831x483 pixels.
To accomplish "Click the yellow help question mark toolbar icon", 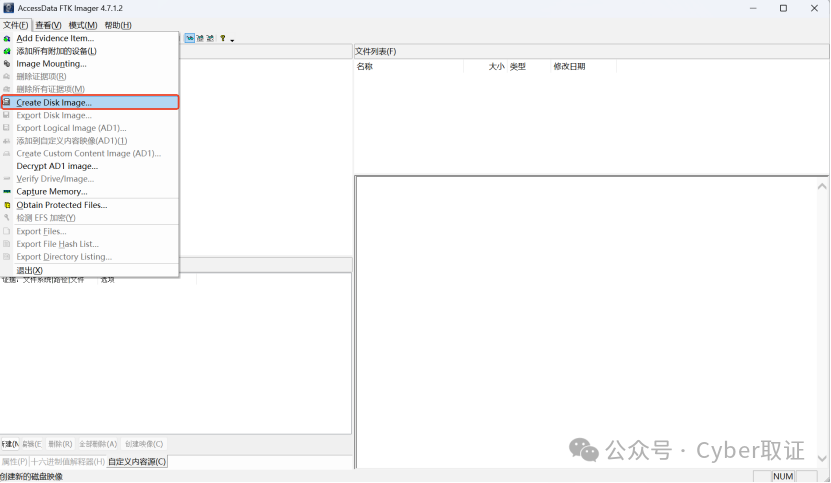I will click(223, 38).
